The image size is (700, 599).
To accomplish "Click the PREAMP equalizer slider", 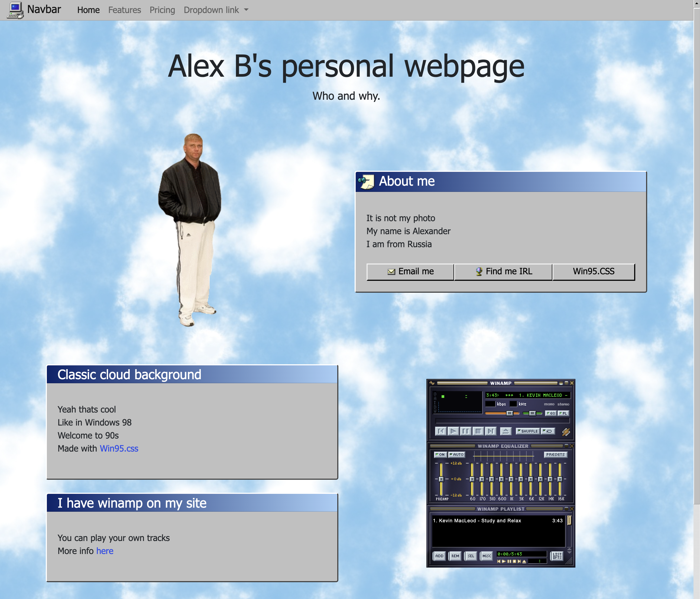I will pyautogui.click(x=441, y=479).
